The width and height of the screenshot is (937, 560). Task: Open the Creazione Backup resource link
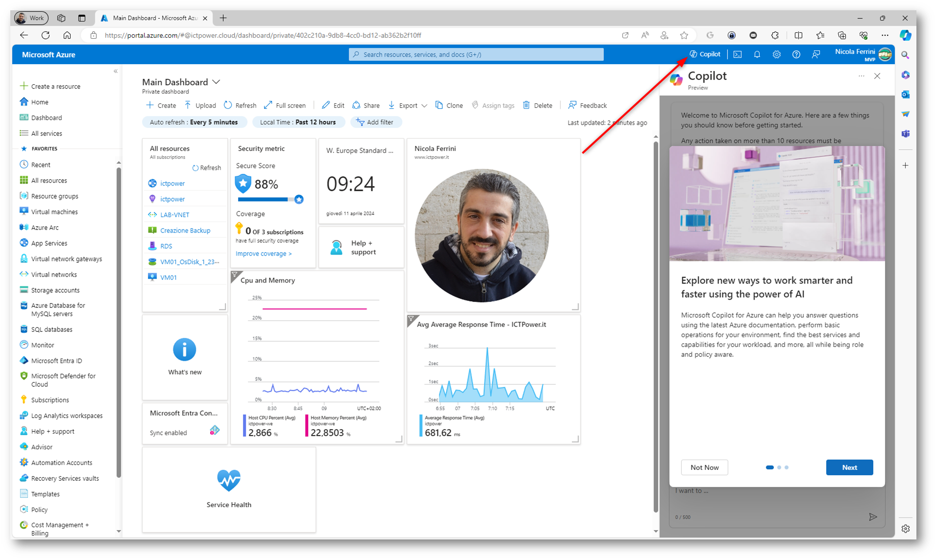185,230
